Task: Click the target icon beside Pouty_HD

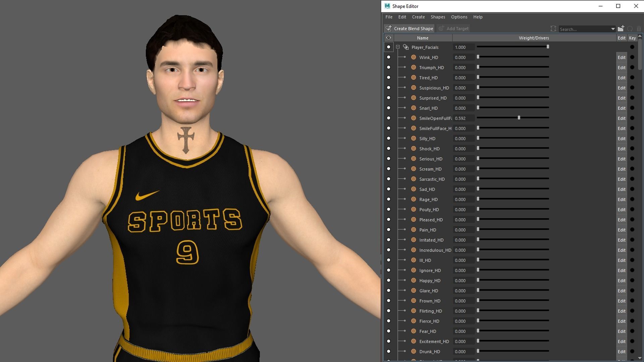Action: click(414, 209)
